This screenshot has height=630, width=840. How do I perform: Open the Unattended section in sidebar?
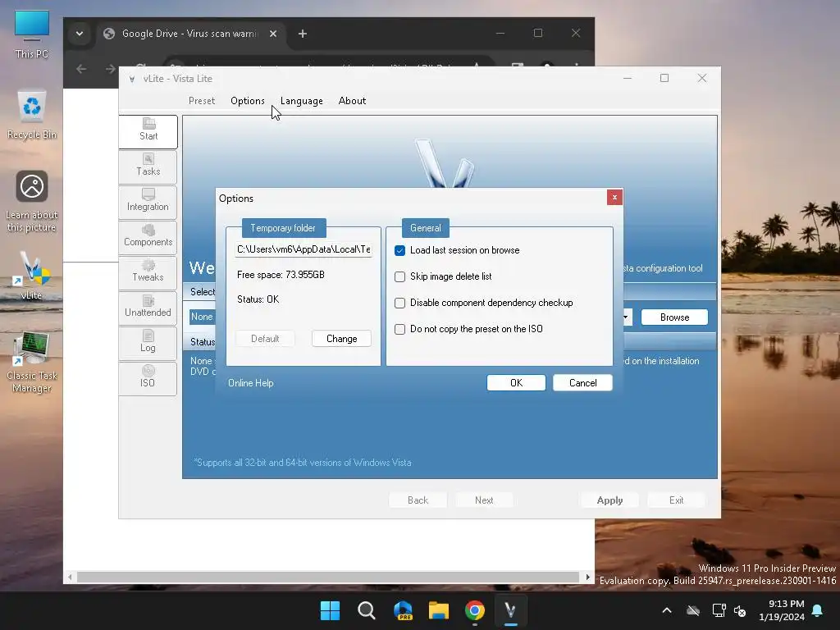(x=148, y=308)
